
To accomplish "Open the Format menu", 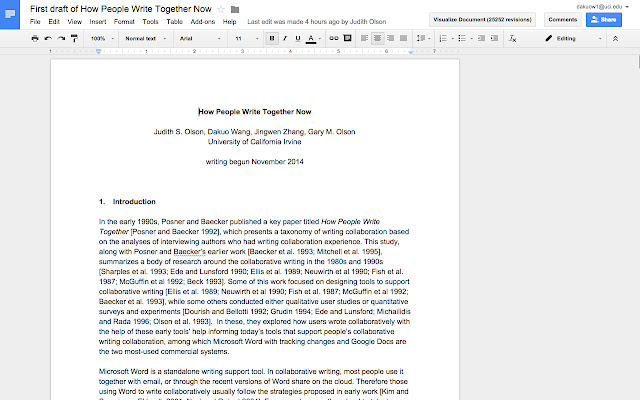I will click(124, 22).
